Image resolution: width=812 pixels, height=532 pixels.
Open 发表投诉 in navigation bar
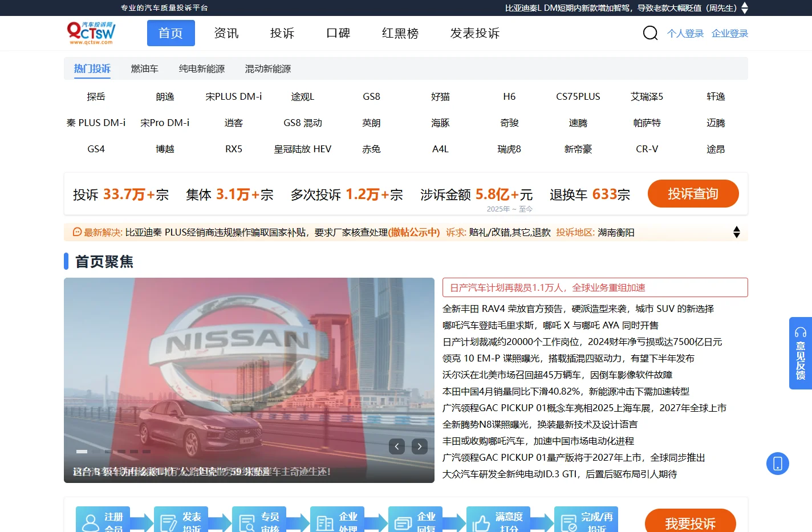pos(475,33)
